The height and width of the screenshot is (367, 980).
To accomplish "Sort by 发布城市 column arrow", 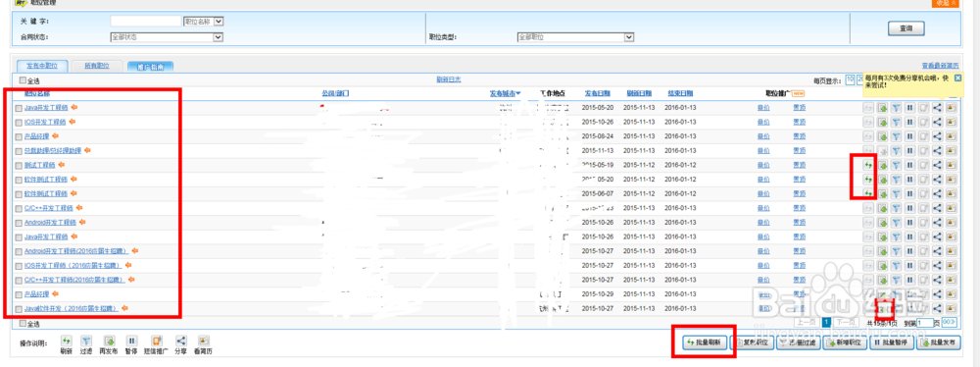I will click(x=518, y=93).
